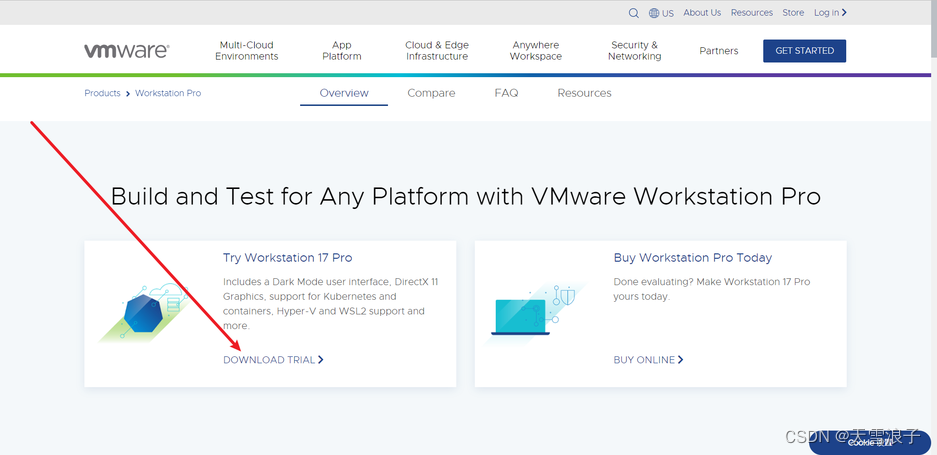Click Log In with arrow
Image resolution: width=937 pixels, height=455 pixels.
[830, 13]
